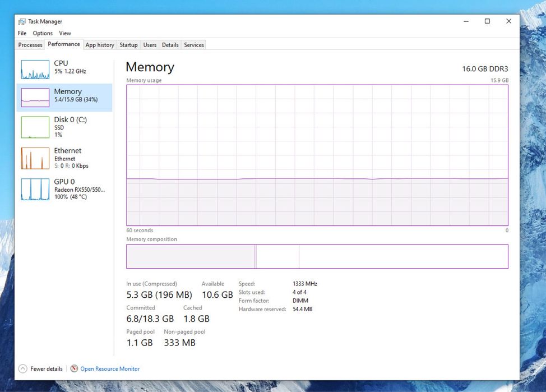Select the Performance tab

tap(64, 44)
